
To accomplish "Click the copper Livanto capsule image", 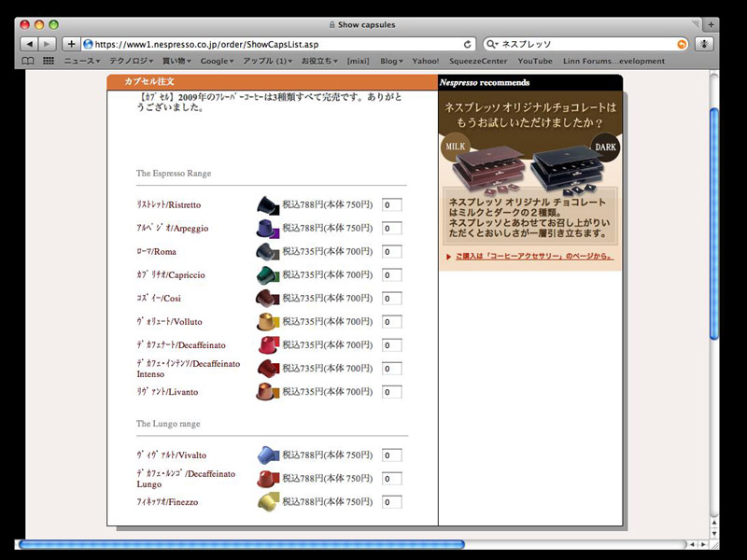I will coord(268,392).
